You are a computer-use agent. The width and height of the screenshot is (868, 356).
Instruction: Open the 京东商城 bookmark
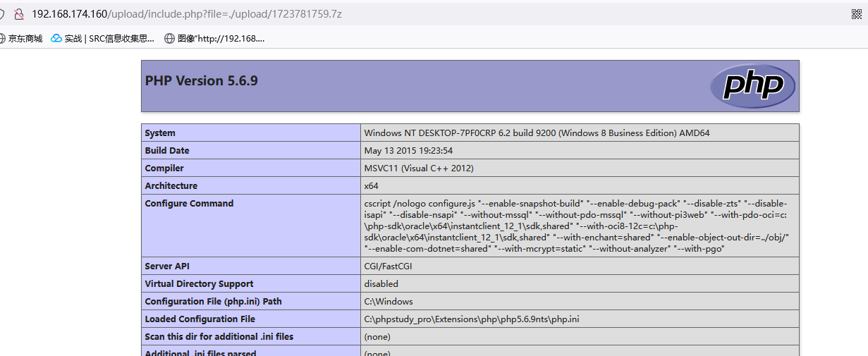(21, 39)
